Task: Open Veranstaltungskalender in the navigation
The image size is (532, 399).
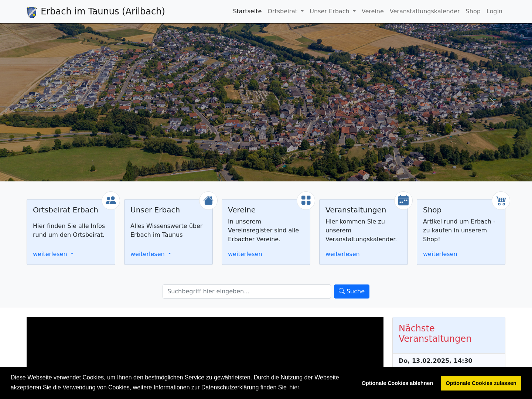Action: tap(424, 11)
